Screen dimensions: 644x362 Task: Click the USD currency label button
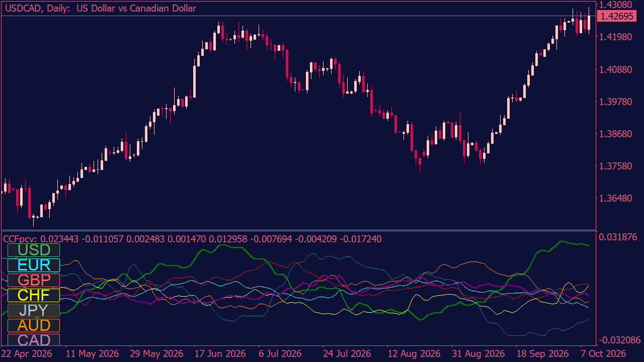[34, 250]
